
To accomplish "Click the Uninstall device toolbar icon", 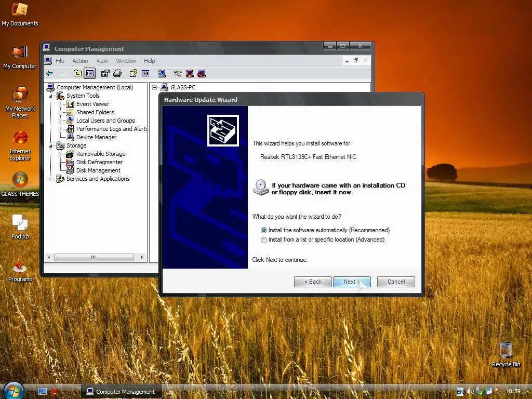I will pyautogui.click(x=190, y=73).
